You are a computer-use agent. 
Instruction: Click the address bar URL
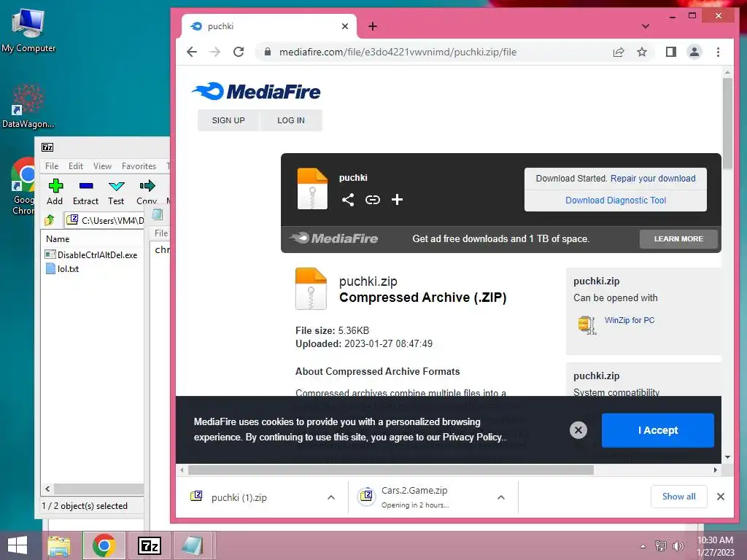click(398, 52)
